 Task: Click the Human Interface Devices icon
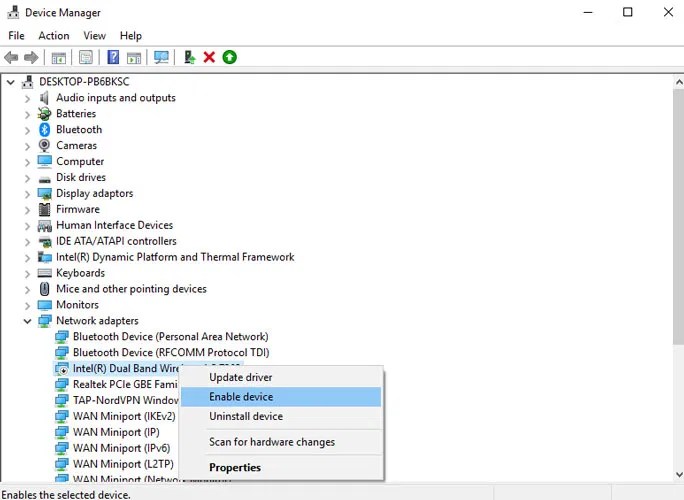tap(44, 226)
